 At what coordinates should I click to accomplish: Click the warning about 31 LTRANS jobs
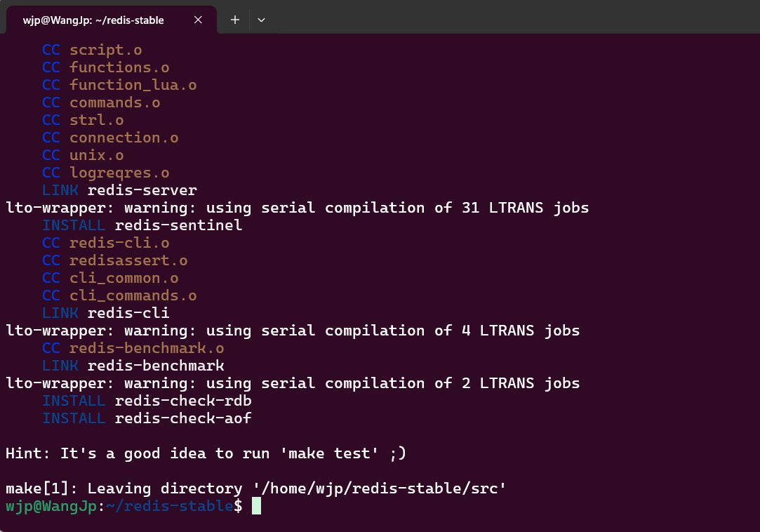(x=297, y=208)
